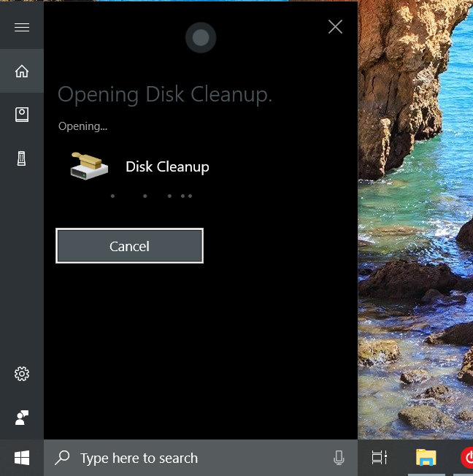
Task: Cancel opening Disk Cleanup
Action: [130, 246]
